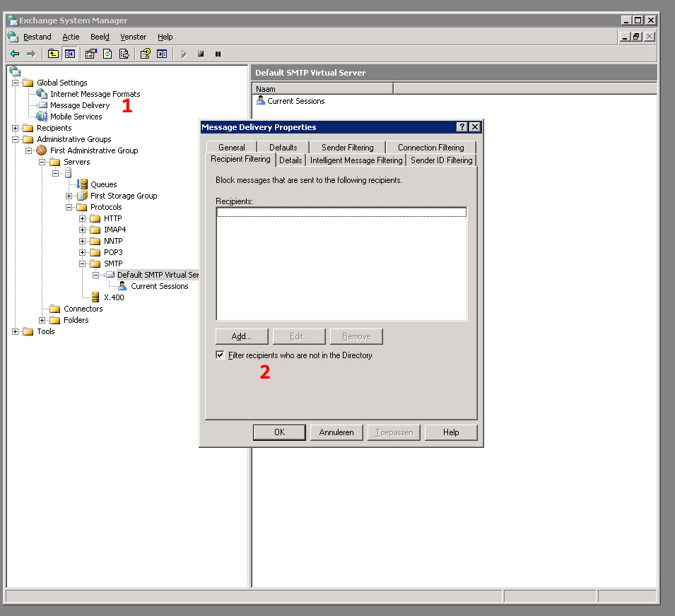
Task: Click the Naam column header
Action: [x=322, y=88]
